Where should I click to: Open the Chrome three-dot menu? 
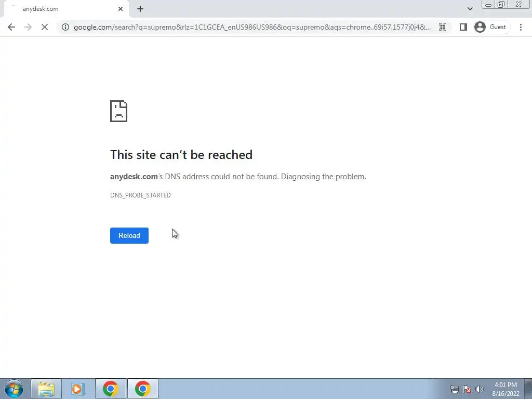(521, 27)
